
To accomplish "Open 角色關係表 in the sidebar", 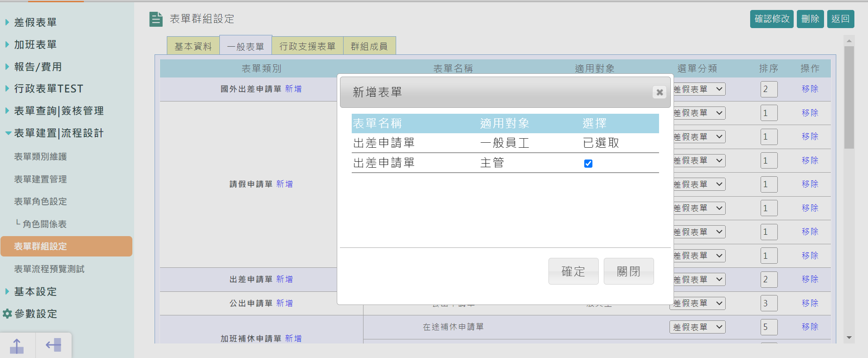I will click(44, 224).
